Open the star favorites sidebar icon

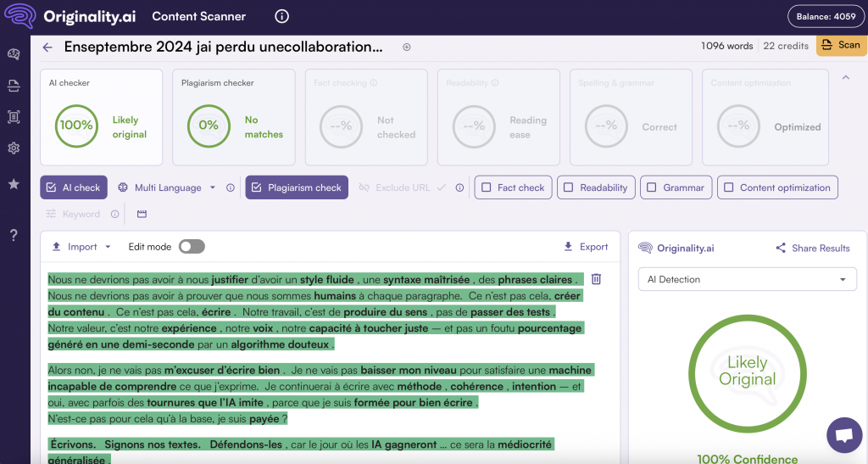tap(14, 184)
